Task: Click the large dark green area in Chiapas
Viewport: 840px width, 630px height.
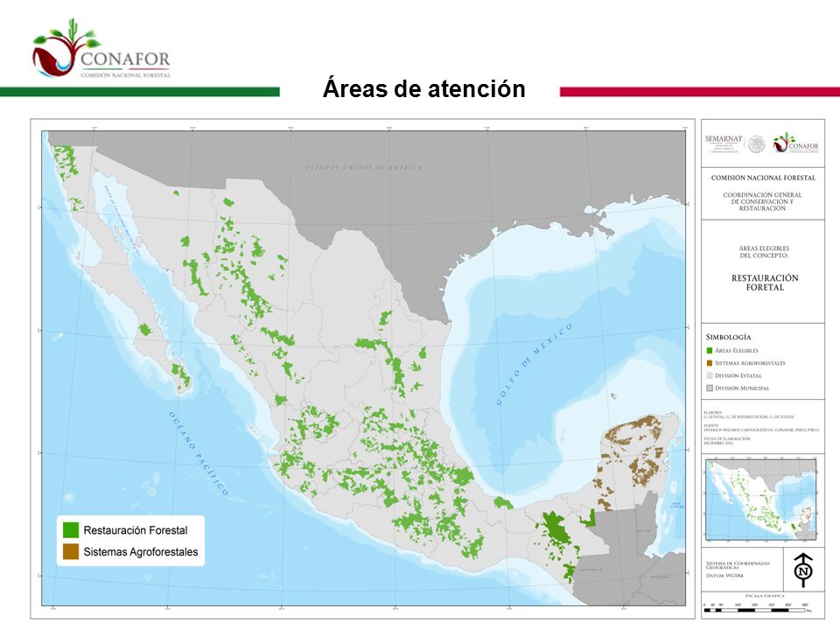Action: (556, 526)
